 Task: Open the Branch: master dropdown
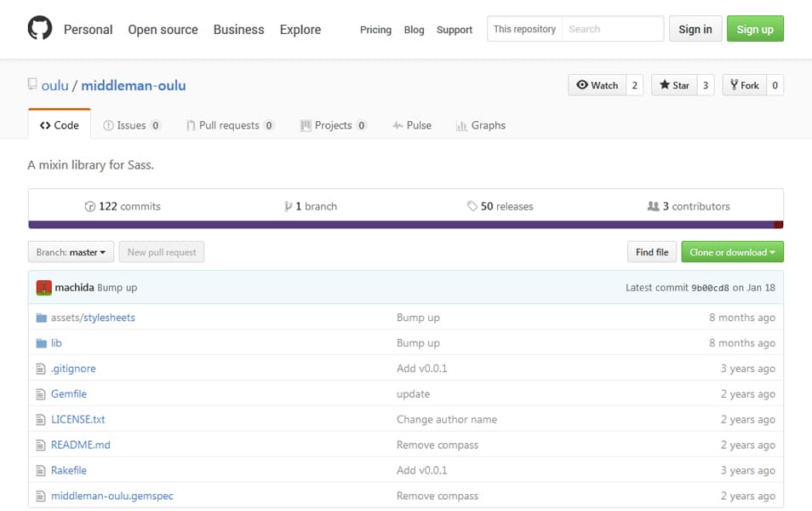[x=71, y=252]
